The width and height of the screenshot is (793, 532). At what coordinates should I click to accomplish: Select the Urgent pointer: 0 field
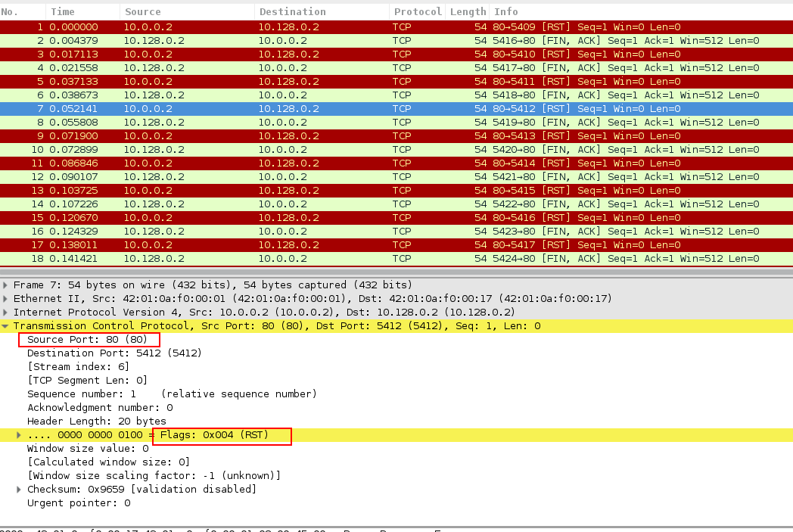(79, 504)
